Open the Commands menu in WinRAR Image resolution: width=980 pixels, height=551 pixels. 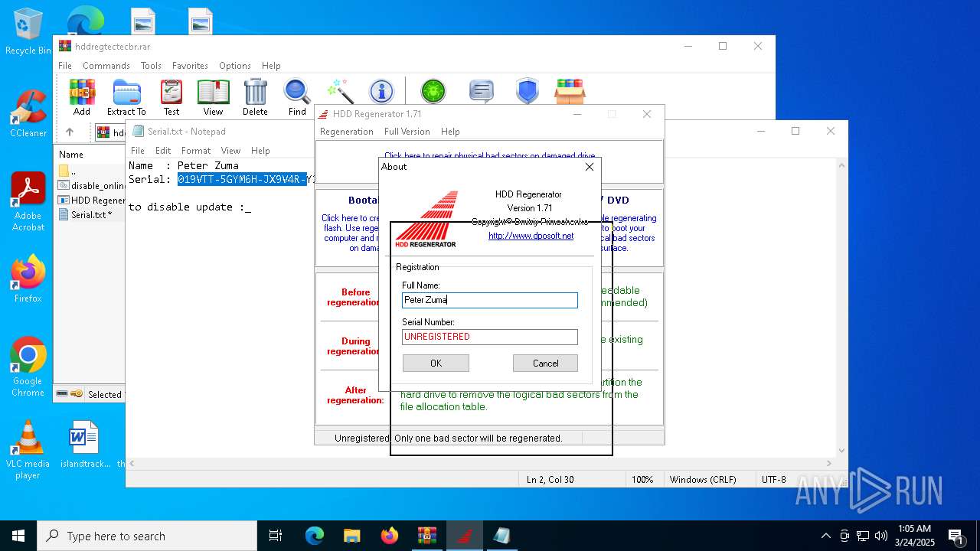click(x=106, y=66)
